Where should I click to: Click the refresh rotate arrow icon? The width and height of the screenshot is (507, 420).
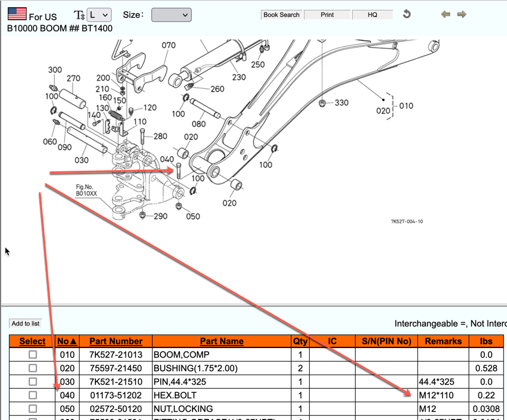[x=406, y=14]
